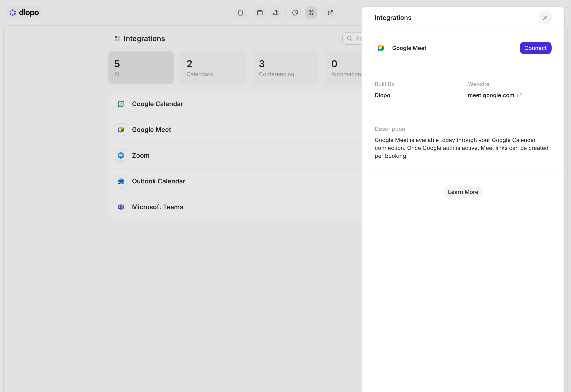The width and height of the screenshot is (571, 392).
Task: Click the external link icon in navigation
Action: pyautogui.click(x=331, y=12)
